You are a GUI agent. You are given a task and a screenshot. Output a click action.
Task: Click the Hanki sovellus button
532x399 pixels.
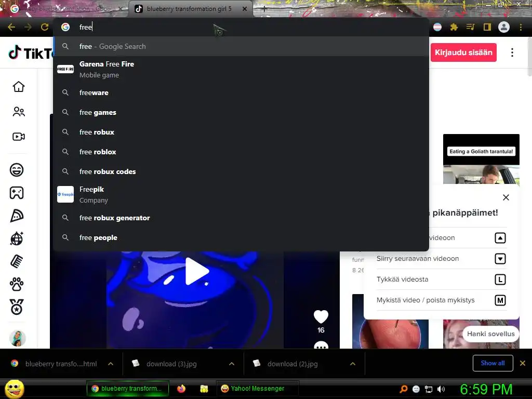(x=490, y=334)
